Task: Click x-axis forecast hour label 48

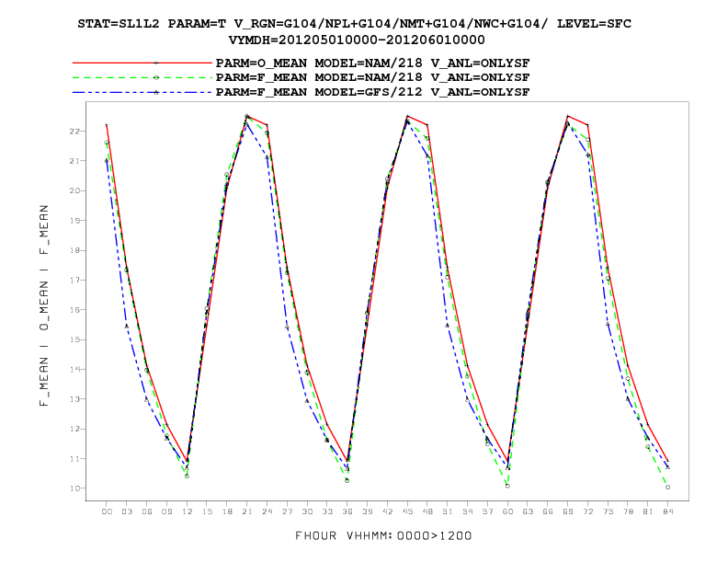Action: coord(427,511)
